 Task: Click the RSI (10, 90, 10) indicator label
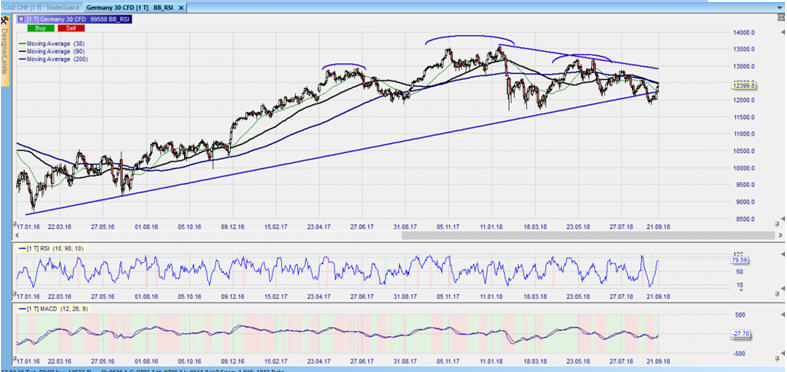[x=51, y=248]
